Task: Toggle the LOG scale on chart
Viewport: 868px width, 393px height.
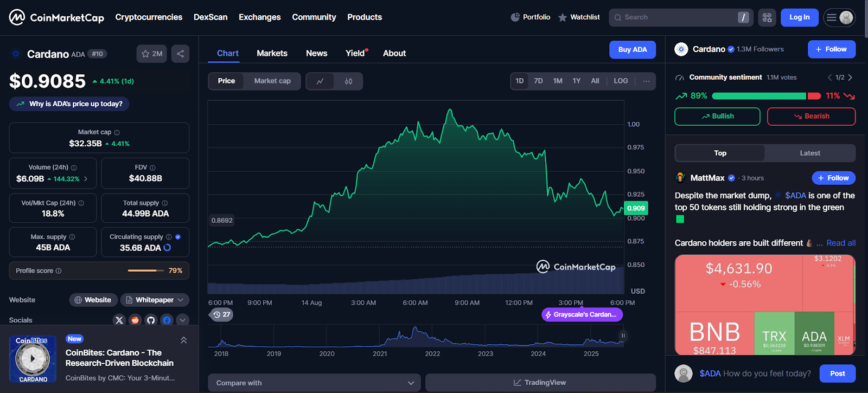Action: [x=621, y=81]
